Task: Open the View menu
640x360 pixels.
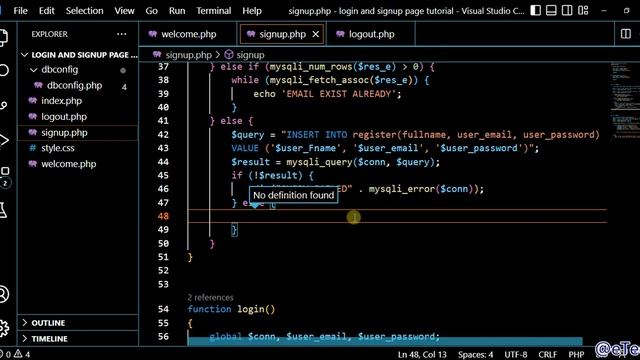Action: tap(124, 11)
